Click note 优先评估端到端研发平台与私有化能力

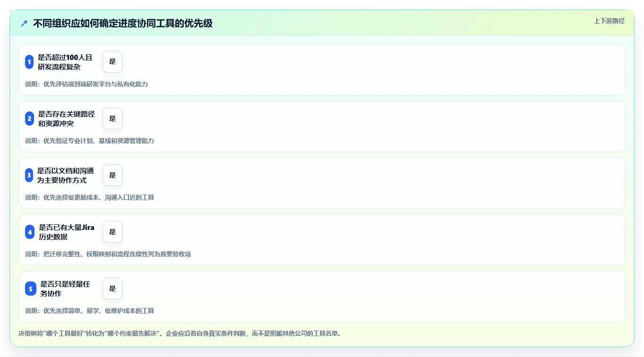pos(95,84)
